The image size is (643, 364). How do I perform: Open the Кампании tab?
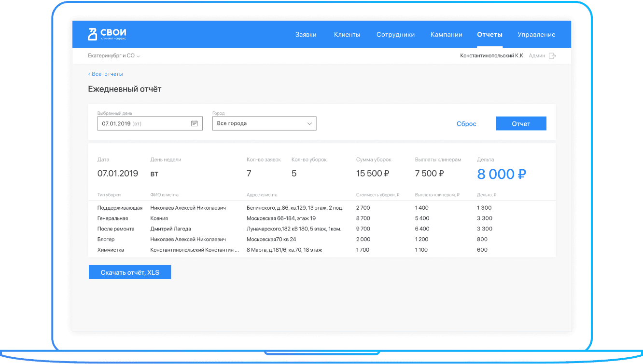point(446,35)
